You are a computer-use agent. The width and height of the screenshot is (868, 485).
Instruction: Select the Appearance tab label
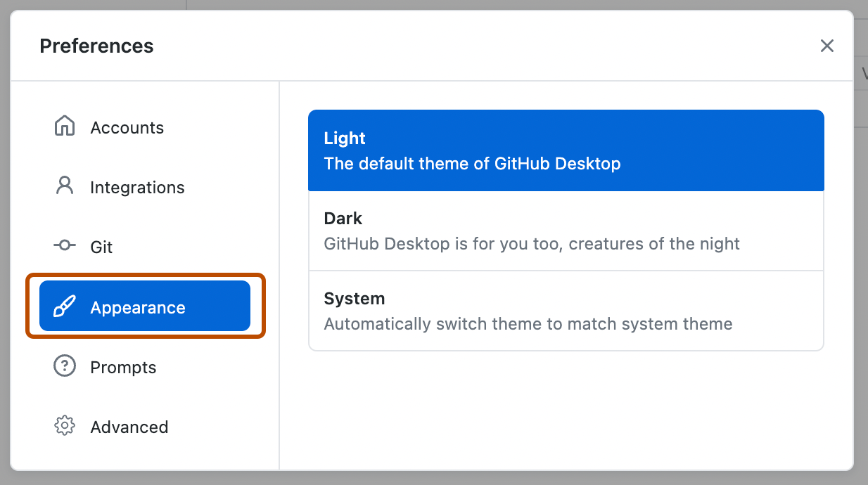138,307
